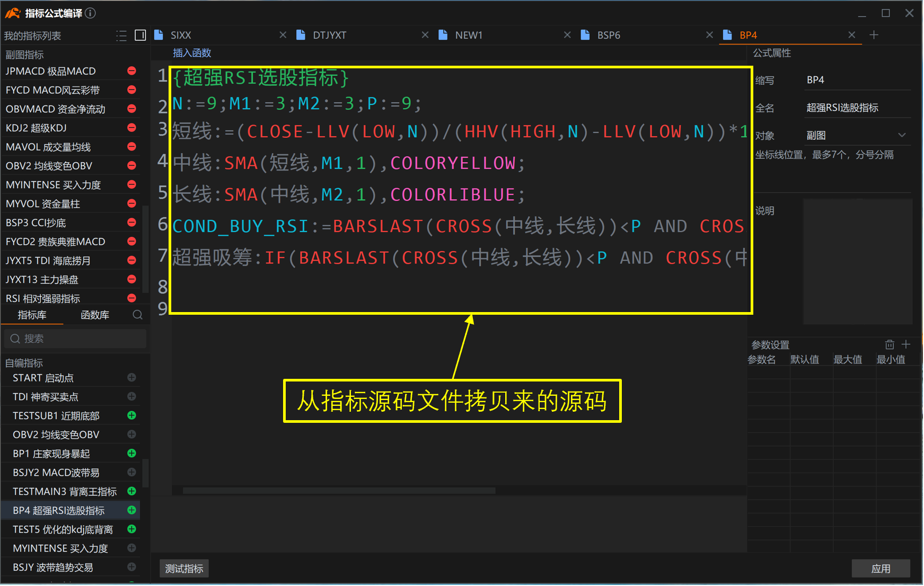Remove JPMACD 极品MACD from my indicator list
924x586 pixels.
pos(131,71)
